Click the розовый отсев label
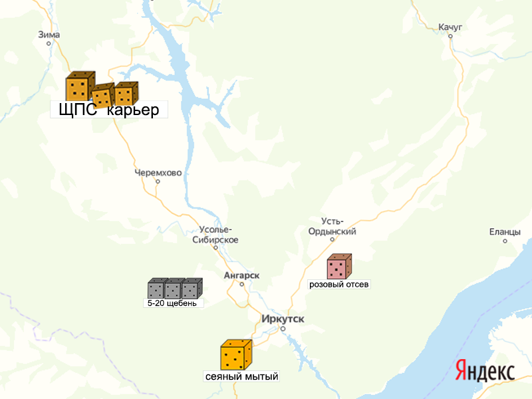The height and width of the screenshot is (399, 532). pyautogui.click(x=339, y=285)
